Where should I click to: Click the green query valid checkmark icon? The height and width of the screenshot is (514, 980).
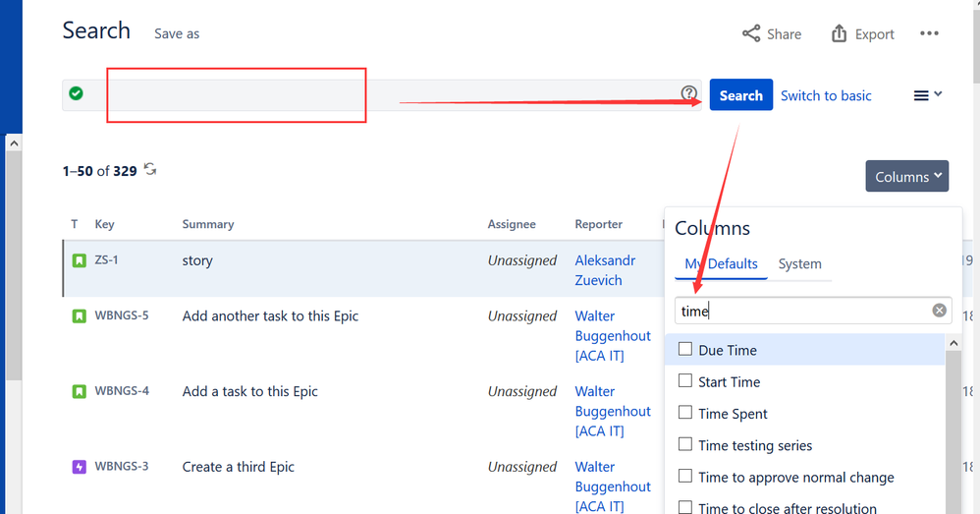(77, 93)
